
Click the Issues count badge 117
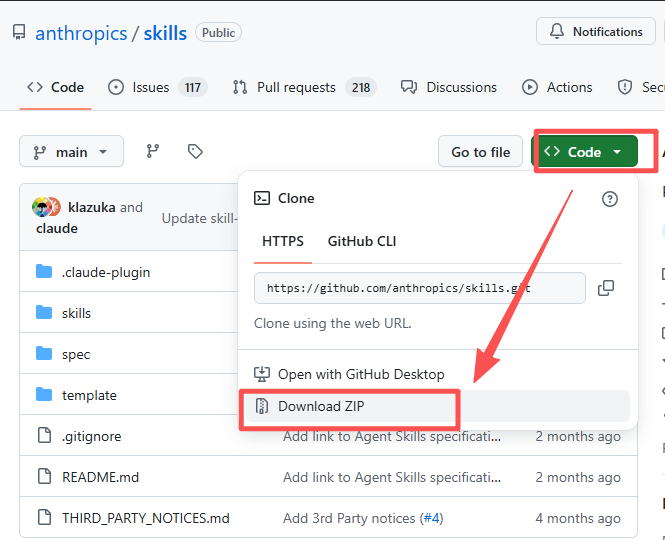coord(193,87)
